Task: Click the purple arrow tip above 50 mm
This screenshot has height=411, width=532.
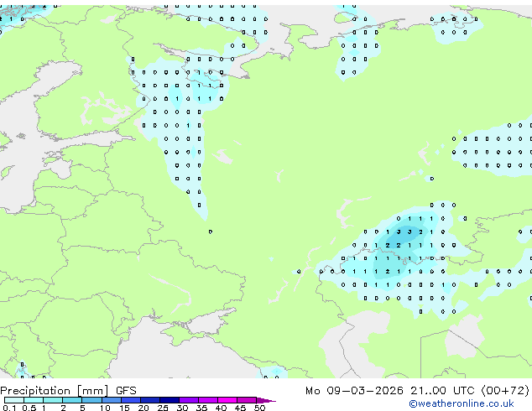Action: pyautogui.click(x=265, y=401)
